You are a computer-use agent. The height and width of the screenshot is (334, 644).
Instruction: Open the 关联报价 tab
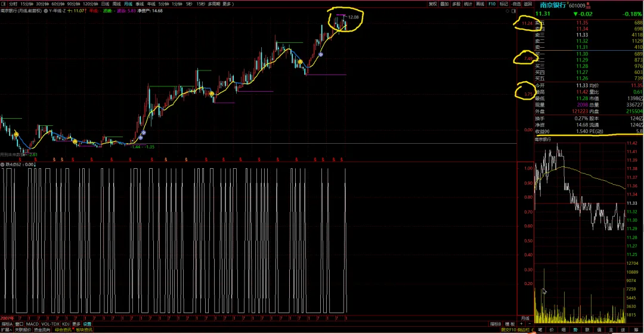[23, 330]
